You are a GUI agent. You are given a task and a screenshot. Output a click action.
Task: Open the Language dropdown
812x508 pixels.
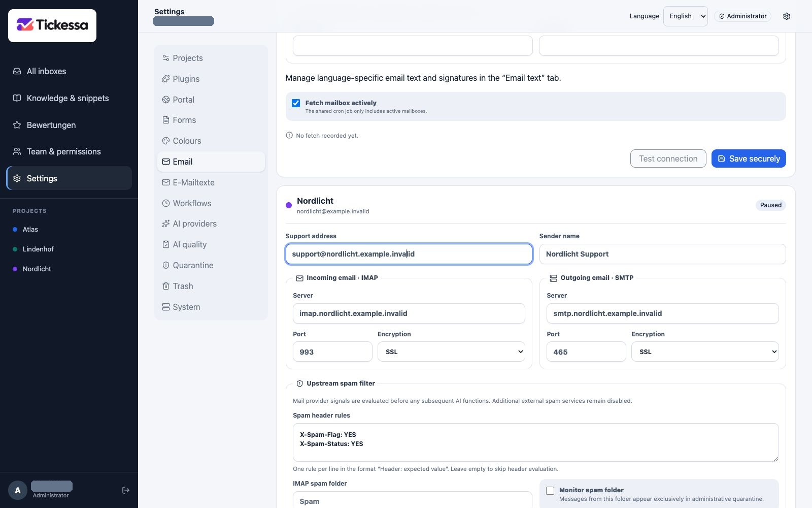point(686,16)
